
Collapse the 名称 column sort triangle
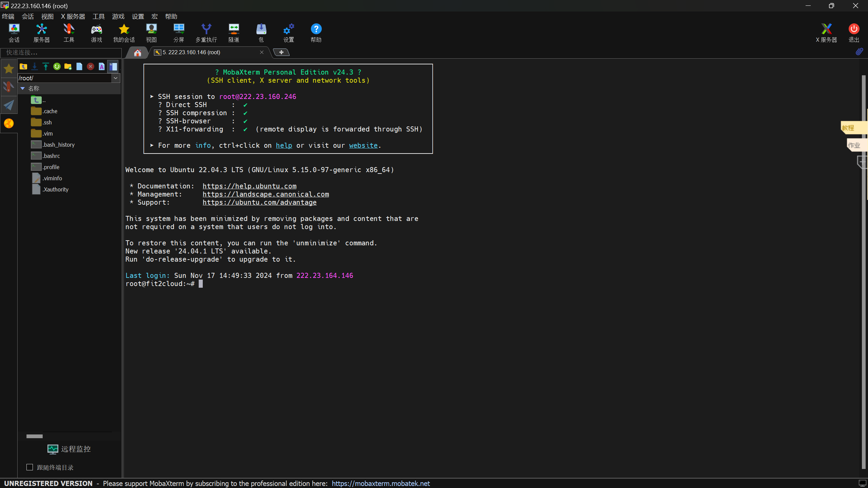(x=23, y=88)
